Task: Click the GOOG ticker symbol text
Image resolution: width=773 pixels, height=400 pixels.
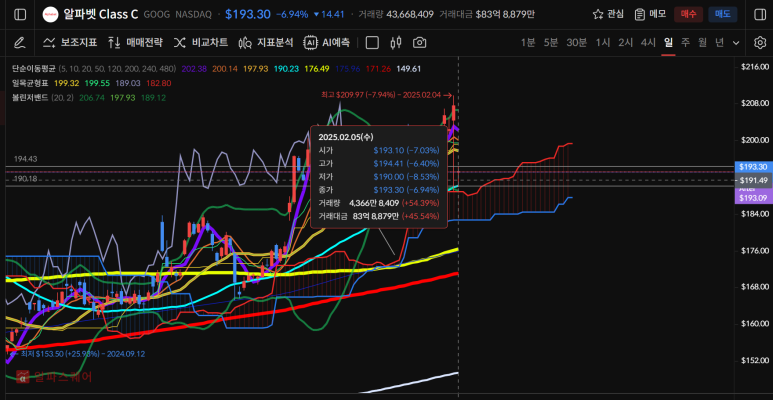Action: (156, 15)
